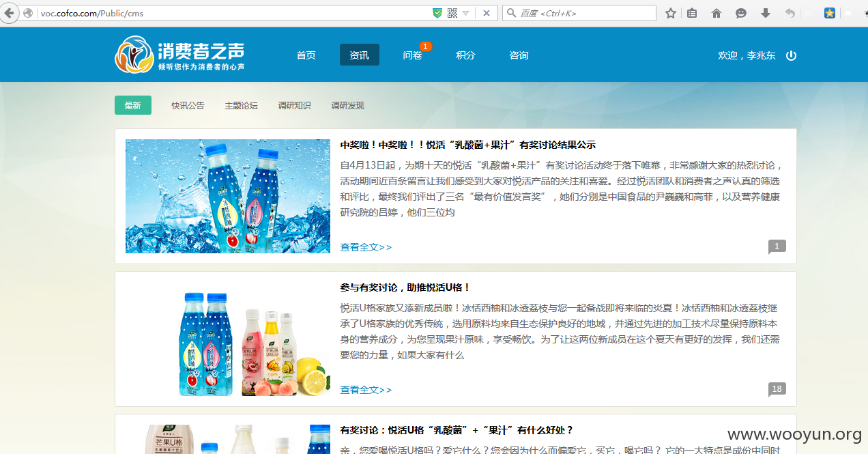
Task: Click the grey undo arrow toolbar icon
Action: click(790, 13)
